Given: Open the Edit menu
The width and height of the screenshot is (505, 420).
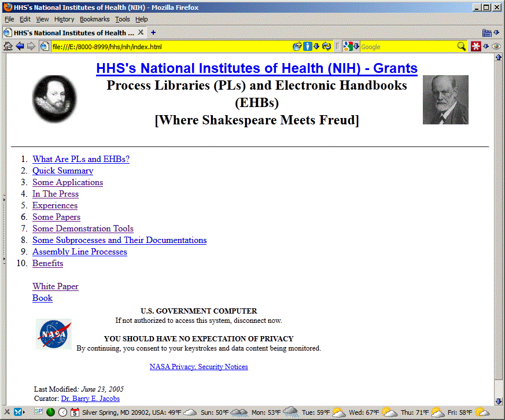Looking at the screenshot, I should (25, 19).
